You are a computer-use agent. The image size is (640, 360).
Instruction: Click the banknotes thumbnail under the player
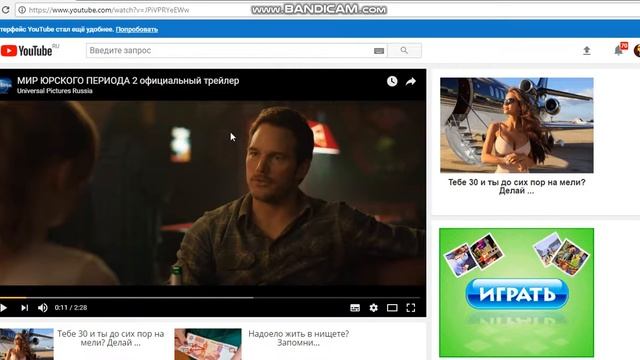coord(208,344)
